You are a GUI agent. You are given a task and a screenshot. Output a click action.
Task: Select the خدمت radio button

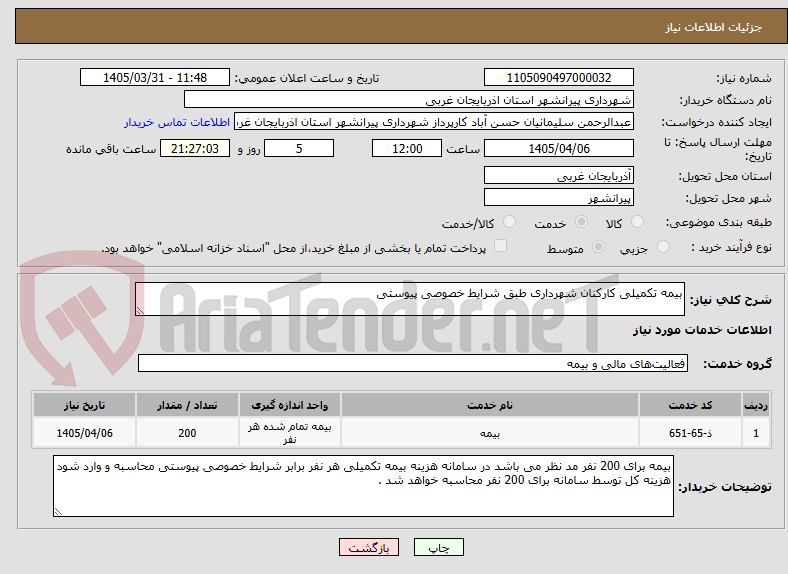[x=581, y=222]
